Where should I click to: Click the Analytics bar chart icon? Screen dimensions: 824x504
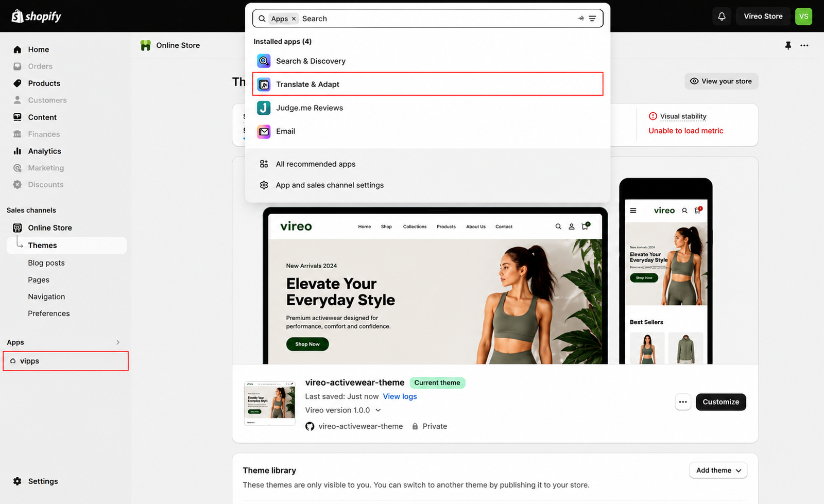pos(18,151)
